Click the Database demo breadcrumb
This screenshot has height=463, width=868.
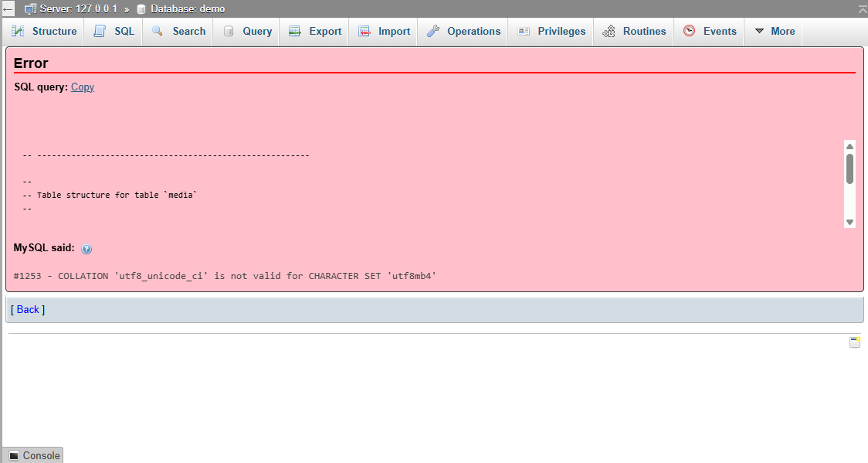(181, 9)
